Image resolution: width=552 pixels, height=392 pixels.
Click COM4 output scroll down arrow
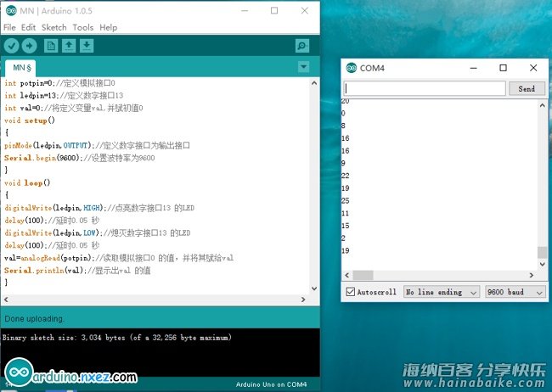[x=542, y=264]
